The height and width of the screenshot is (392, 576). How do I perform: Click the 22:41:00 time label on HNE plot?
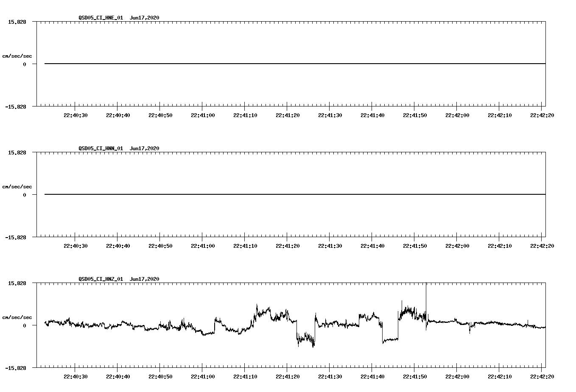[203, 115]
